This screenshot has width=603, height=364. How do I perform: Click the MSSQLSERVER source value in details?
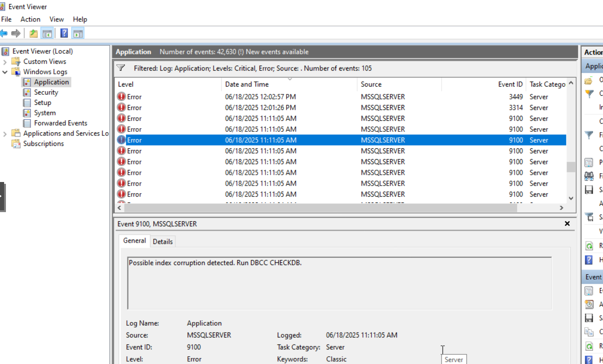pos(209,335)
